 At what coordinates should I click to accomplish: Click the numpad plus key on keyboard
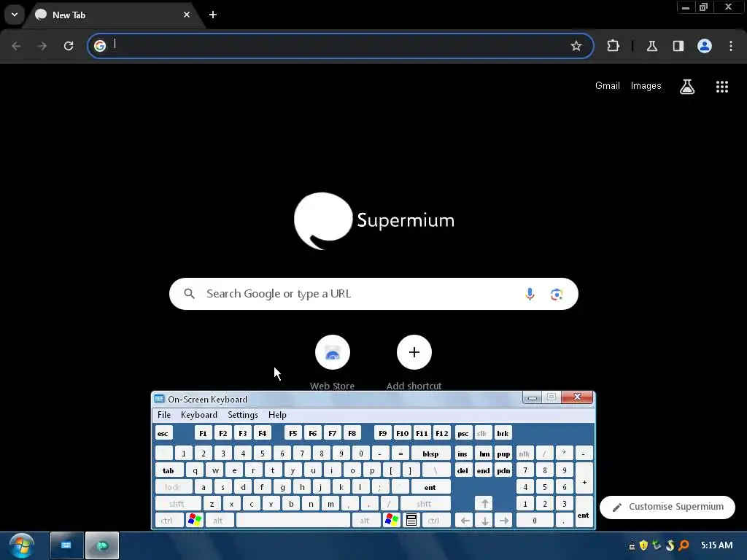coord(584,478)
